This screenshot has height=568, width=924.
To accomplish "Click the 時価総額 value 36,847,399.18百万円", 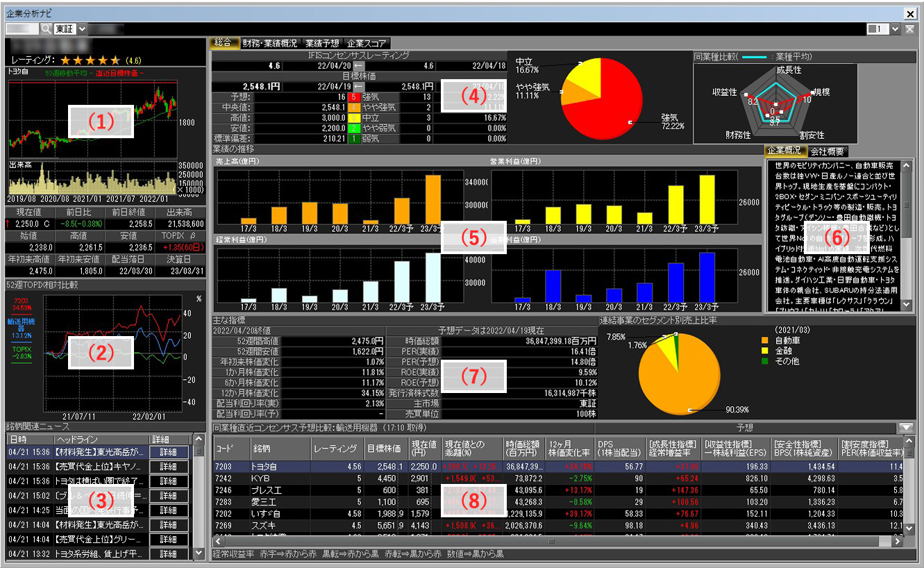I will point(521,341).
